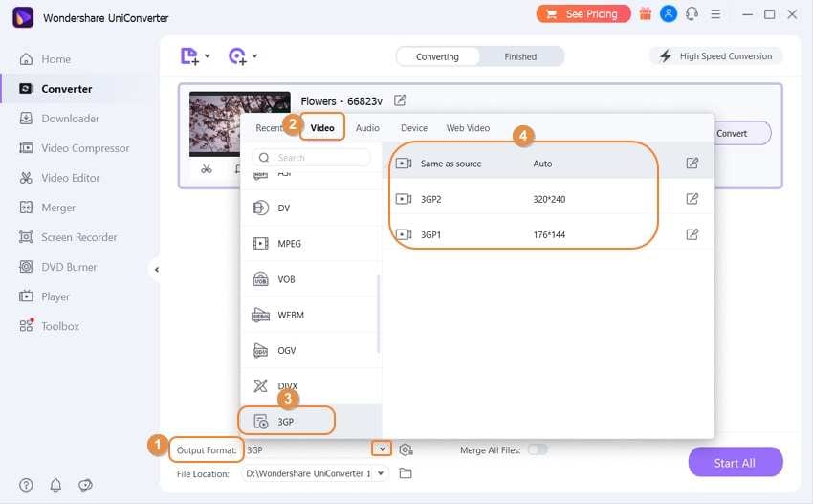The image size is (813, 504).
Task: Enable High Speed Conversion
Action: 715,56
